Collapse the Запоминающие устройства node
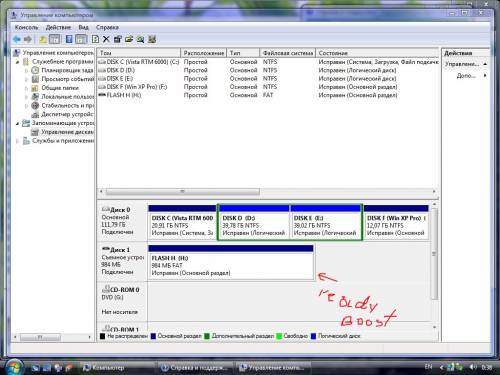Viewport: 500px width, 375px height. [17, 123]
